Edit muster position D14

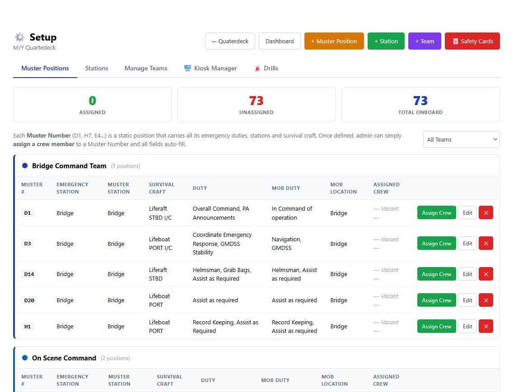click(467, 274)
